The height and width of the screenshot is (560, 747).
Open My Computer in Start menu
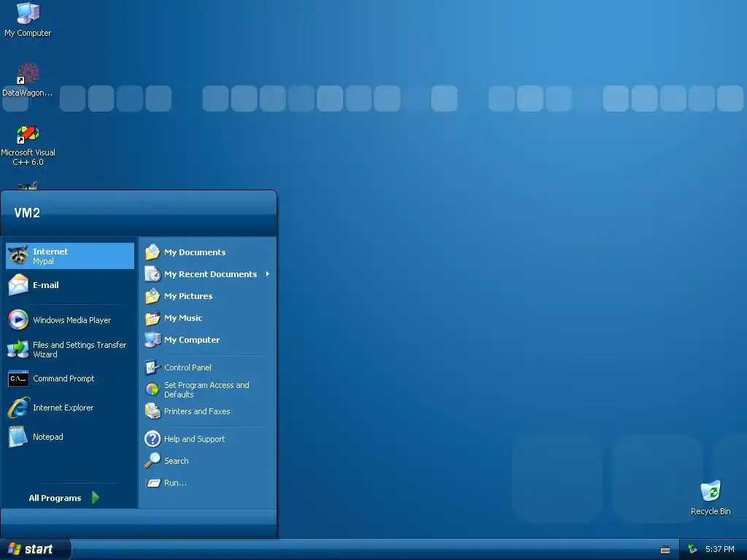point(208,340)
